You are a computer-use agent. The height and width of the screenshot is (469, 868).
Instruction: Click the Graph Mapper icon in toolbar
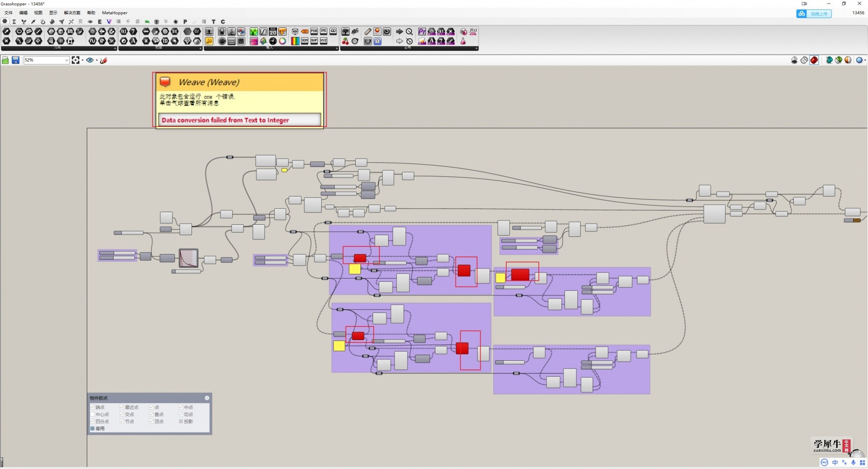tap(264, 31)
